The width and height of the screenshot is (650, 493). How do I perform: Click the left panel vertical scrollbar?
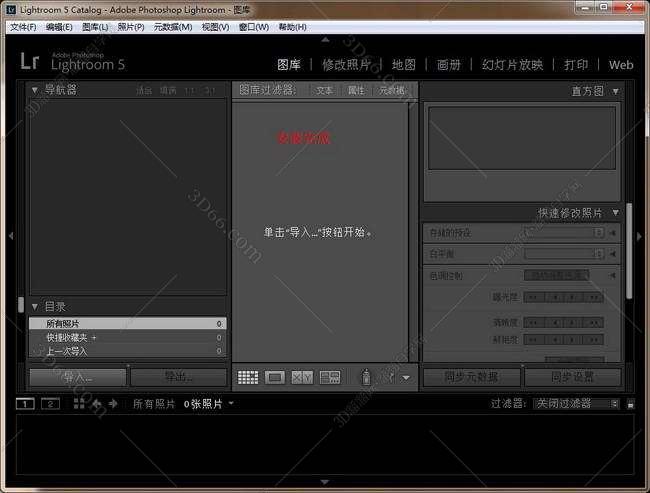point(21,305)
